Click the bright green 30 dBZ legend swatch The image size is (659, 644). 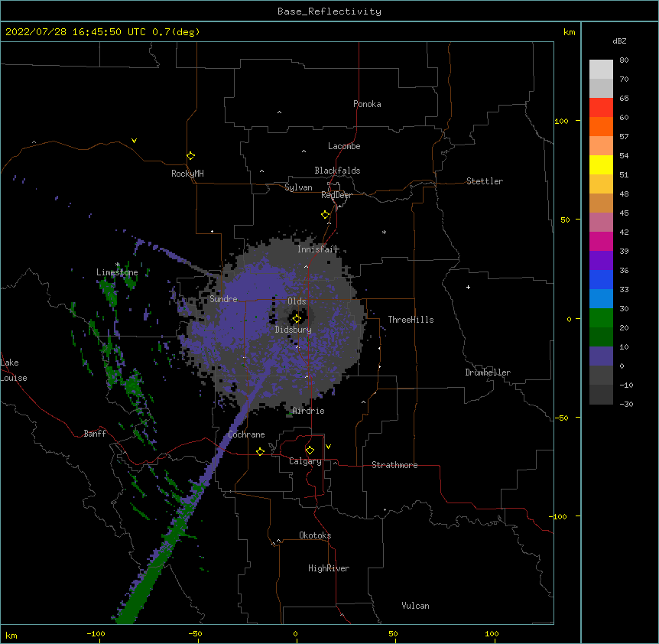click(601, 318)
